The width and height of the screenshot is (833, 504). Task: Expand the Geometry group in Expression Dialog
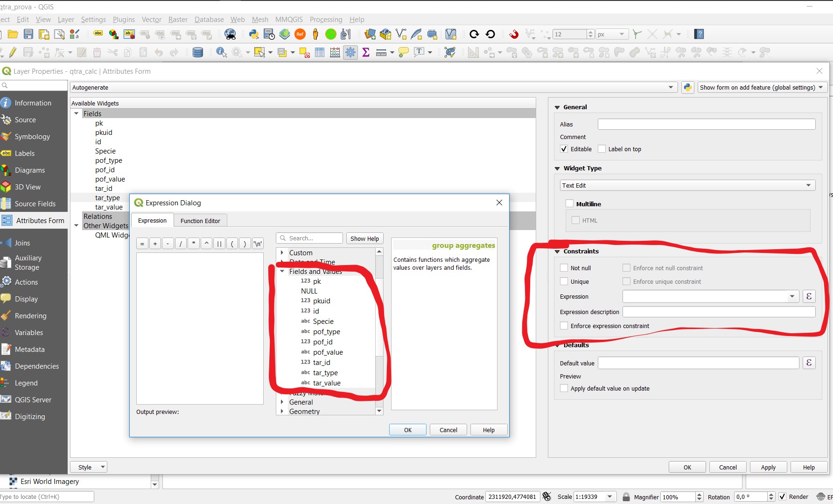[x=282, y=411]
